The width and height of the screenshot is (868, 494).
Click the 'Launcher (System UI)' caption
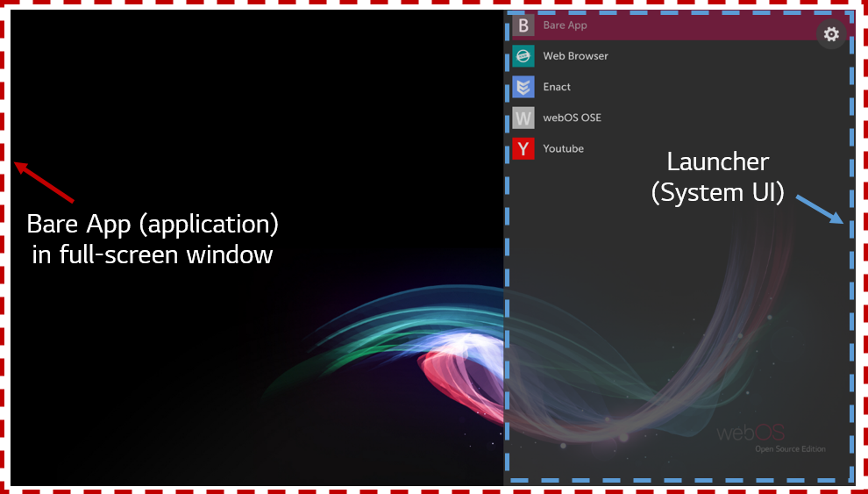(717, 177)
